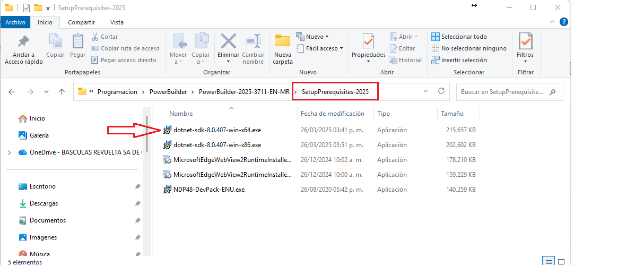Click the Pegar clipboard icon
The width and height of the screenshot is (644, 265).
click(x=78, y=41)
